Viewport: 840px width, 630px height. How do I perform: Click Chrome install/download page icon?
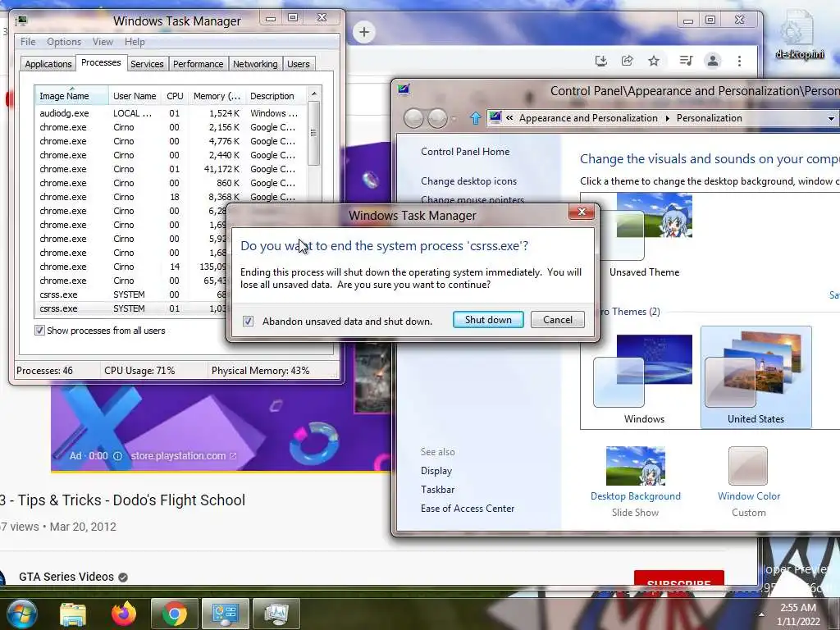(601, 61)
